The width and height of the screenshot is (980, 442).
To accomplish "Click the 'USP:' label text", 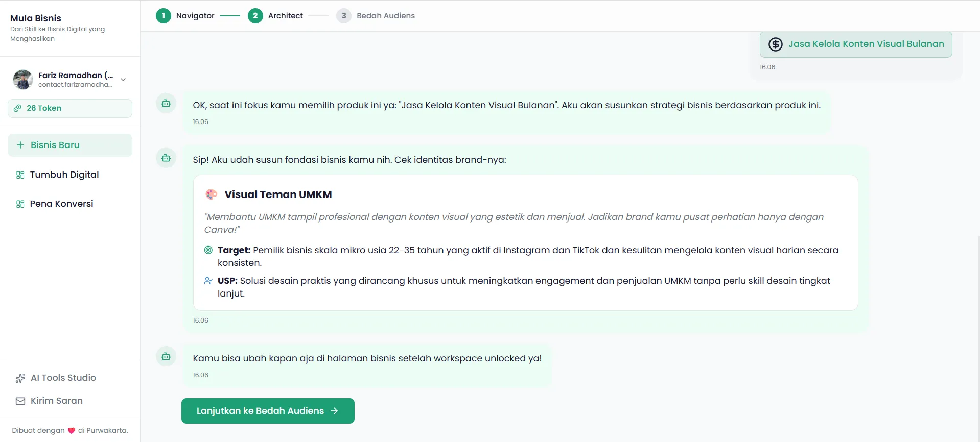I will tap(227, 281).
